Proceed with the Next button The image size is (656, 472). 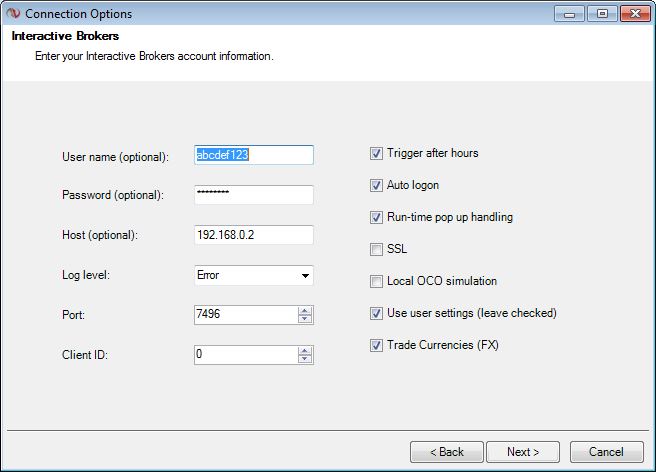[523, 452]
